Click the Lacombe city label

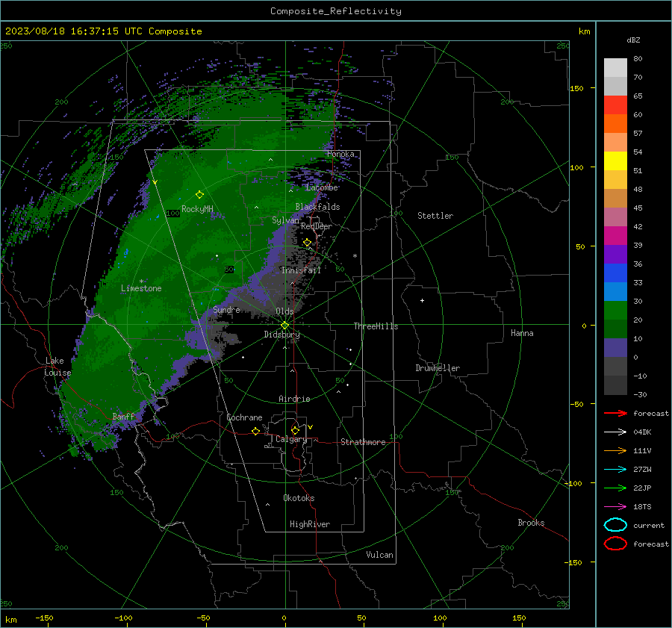tap(322, 187)
